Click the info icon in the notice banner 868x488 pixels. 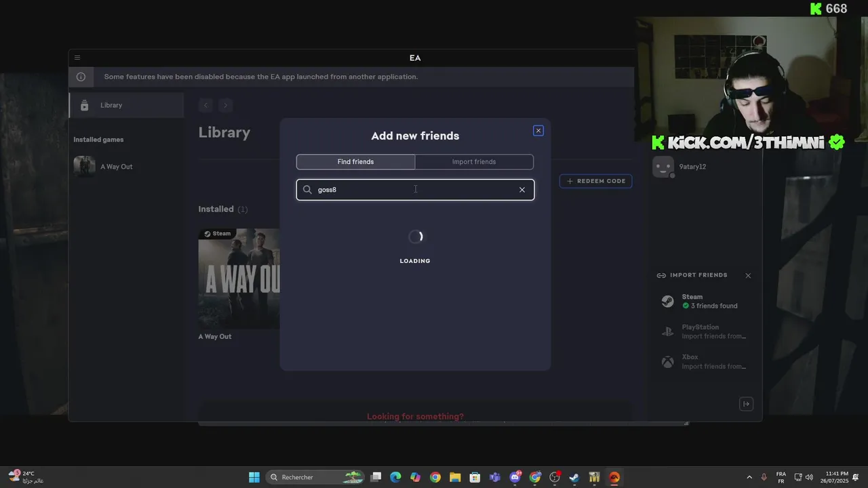coord(81,77)
